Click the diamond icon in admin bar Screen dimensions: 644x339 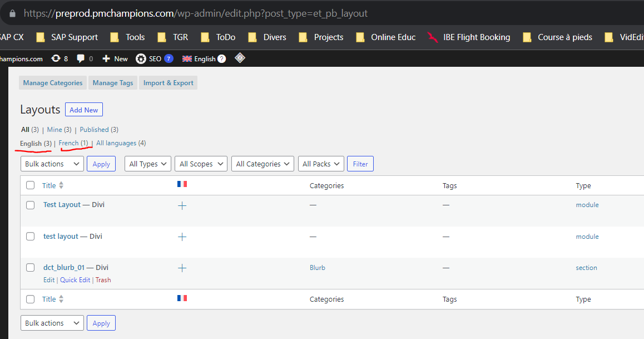coord(240,58)
